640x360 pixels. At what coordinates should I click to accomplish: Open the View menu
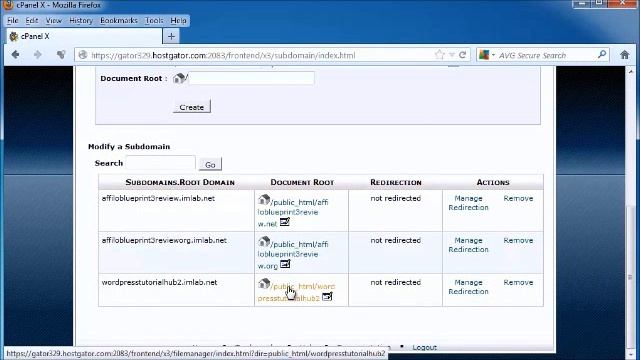pyautogui.click(x=53, y=20)
